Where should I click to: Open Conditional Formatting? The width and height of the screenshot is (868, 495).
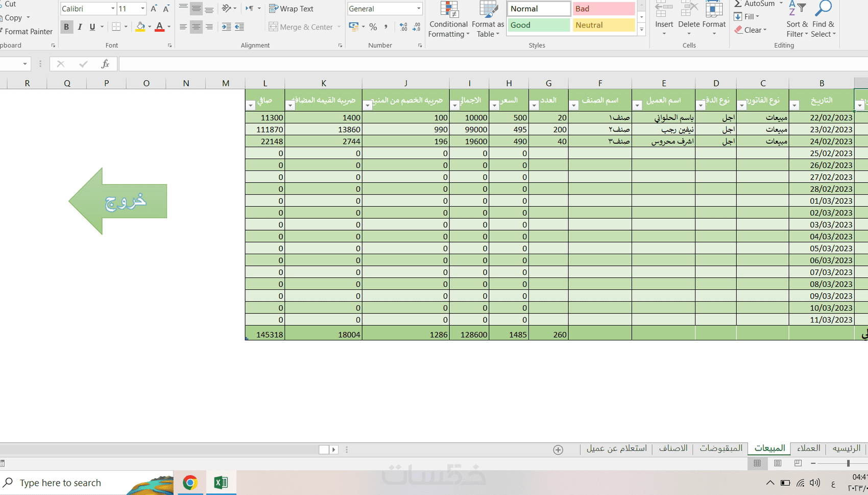tap(449, 19)
